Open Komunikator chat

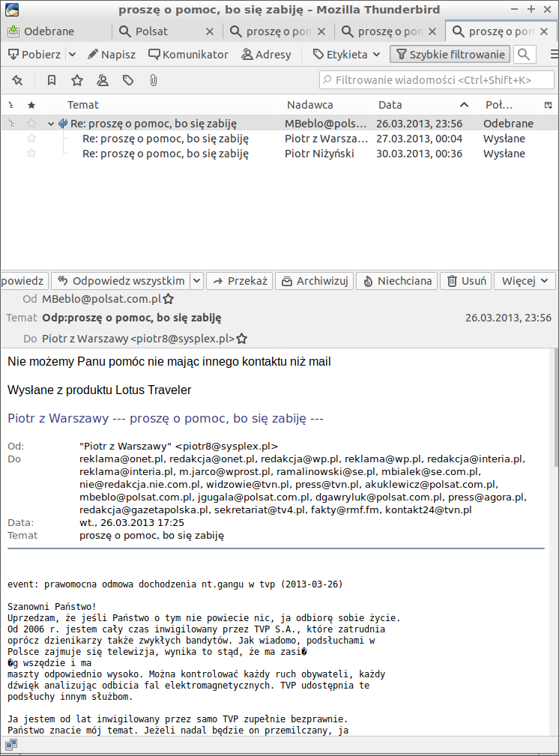188,55
